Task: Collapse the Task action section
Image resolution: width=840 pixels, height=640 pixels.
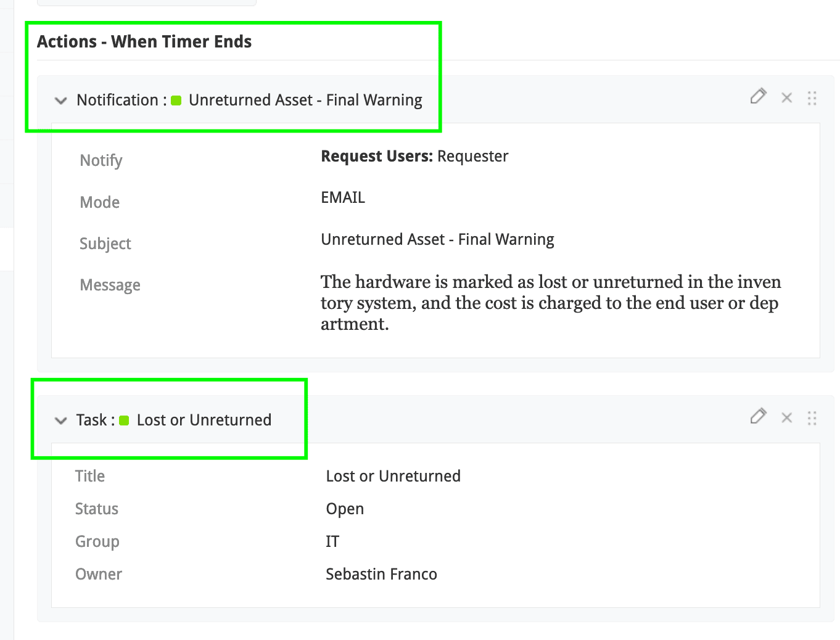Action: (60, 421)
